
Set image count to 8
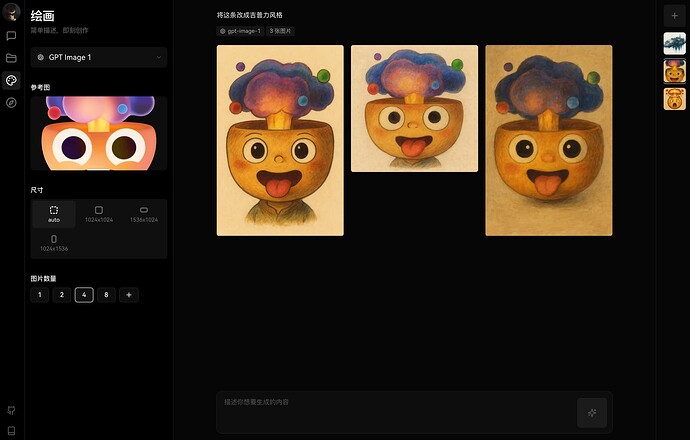pyautogui.click(x=106, y=295)
